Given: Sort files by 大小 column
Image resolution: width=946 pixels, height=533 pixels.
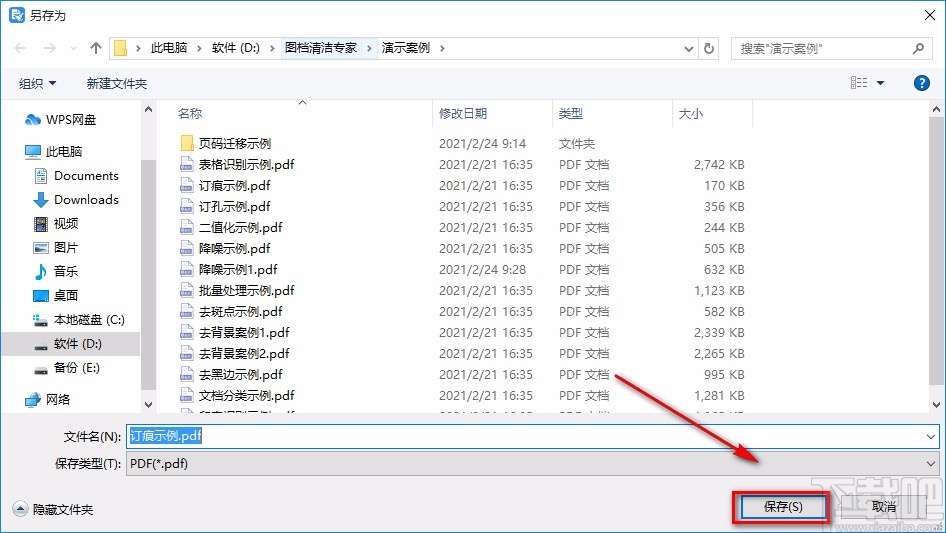Looking at the screenshot, I should 691,113.
